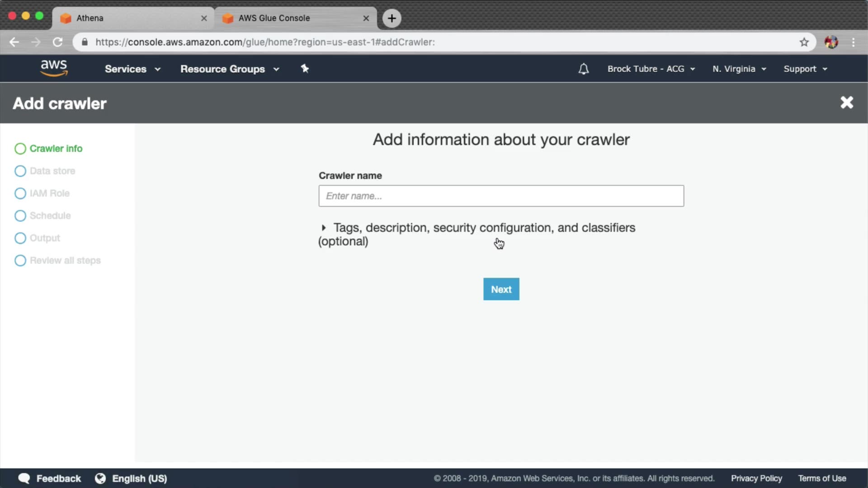Image resolution: width=868 pixels, height=488 pixels.
Task: Close the Add crawler wizard with X
Action: [846, 103]
